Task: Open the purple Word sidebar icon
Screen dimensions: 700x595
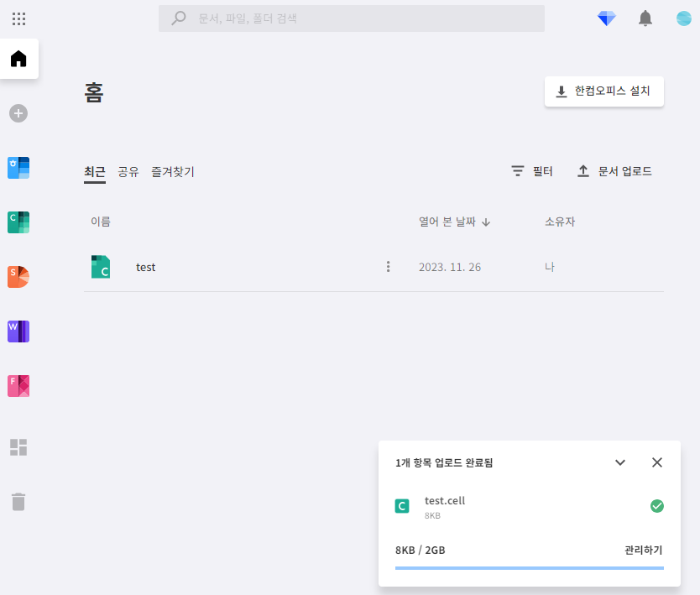Action: (18, 331)
